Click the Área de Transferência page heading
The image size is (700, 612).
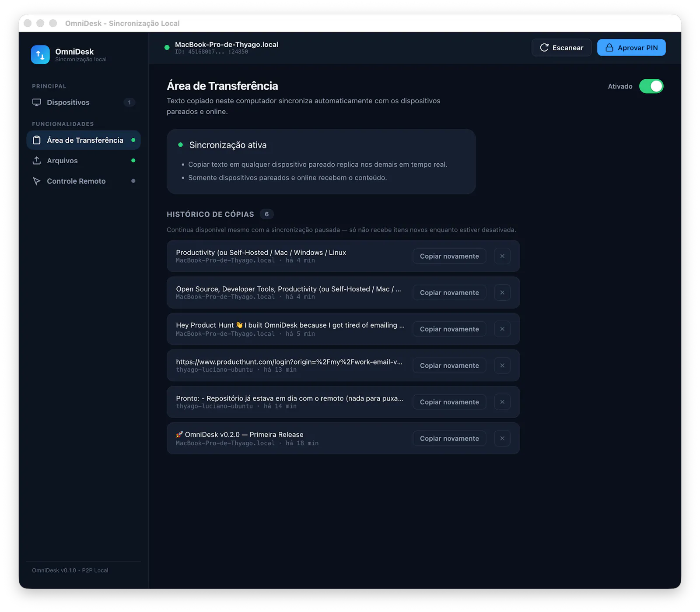tap(222, 86)
